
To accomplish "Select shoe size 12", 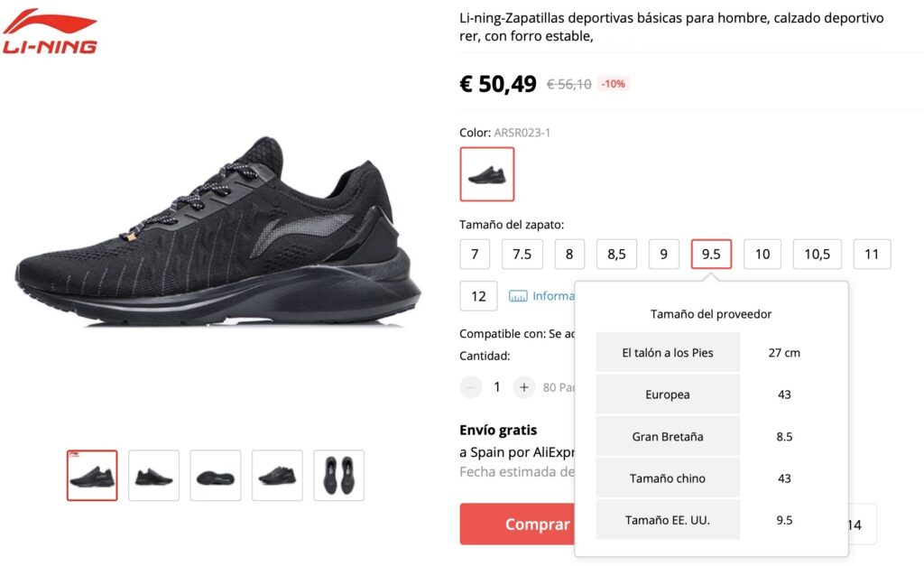I will tap(478, 296).
